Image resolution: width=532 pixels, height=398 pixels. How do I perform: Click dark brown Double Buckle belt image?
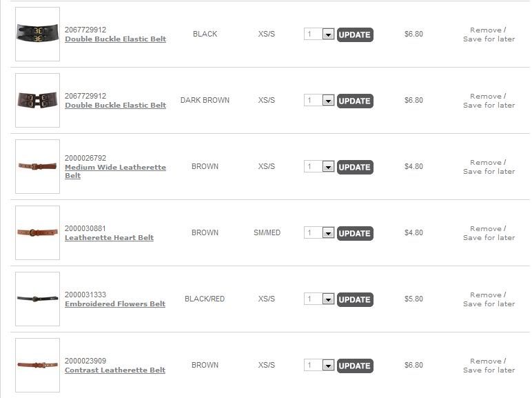point(37,100)
